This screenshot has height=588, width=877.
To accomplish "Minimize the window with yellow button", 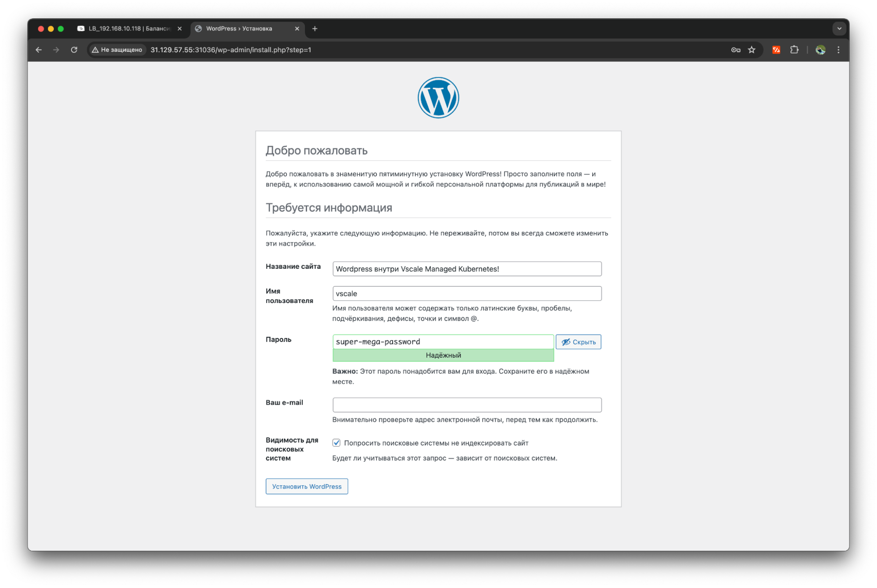I will [x=51, y=29].
